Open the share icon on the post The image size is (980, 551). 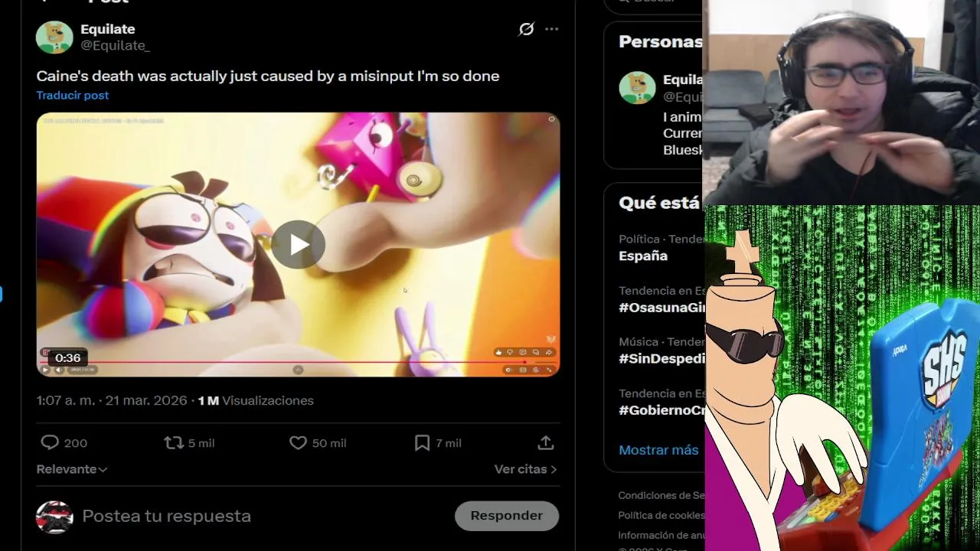tap(545, 442)
